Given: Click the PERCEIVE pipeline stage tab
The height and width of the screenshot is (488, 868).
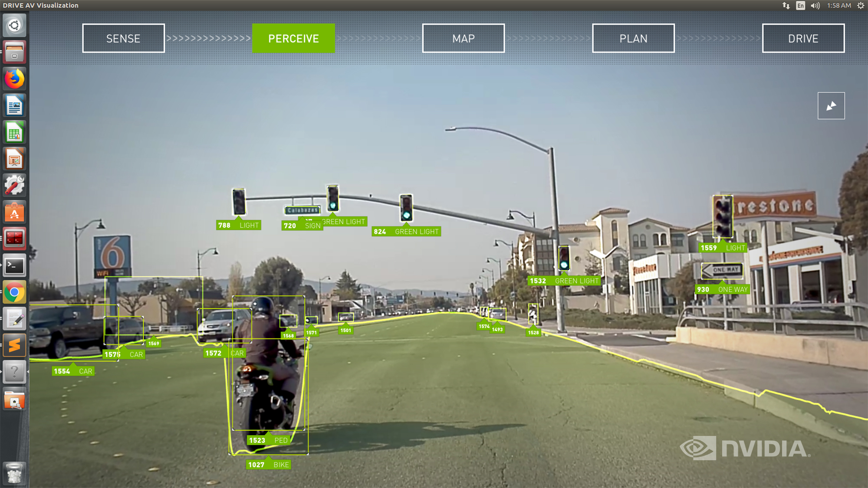Looking at the screenshot, I should 293,38.
